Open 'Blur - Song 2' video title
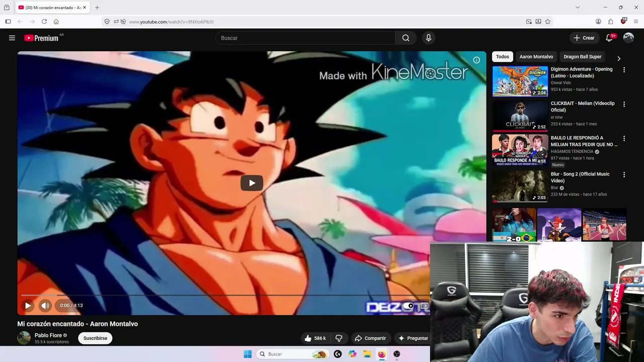This screenshot has width=644, height=362. point(580,177)
